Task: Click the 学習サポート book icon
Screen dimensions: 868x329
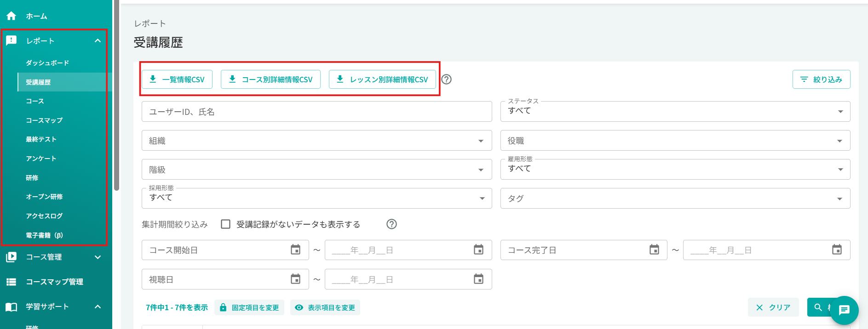Action: [x=11, y=306]
